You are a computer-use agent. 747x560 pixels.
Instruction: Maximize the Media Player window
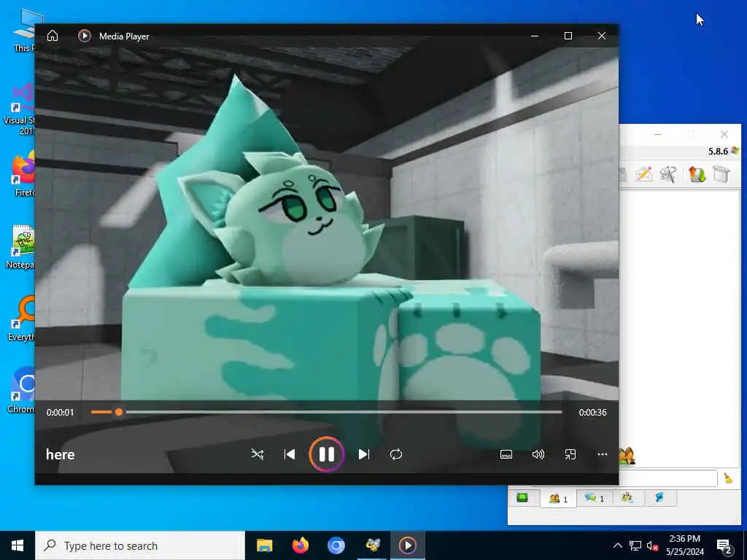click(x=568, y=36)
